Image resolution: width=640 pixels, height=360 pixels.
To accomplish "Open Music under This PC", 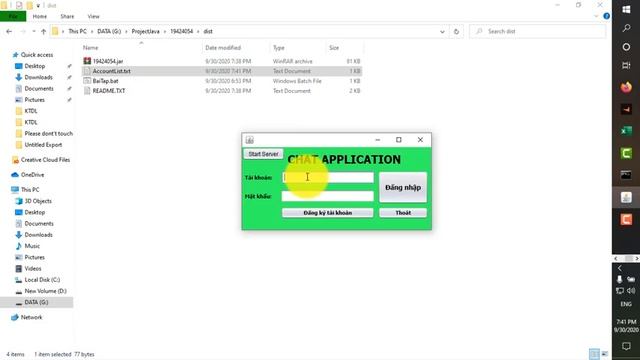I will click(32, 246).
